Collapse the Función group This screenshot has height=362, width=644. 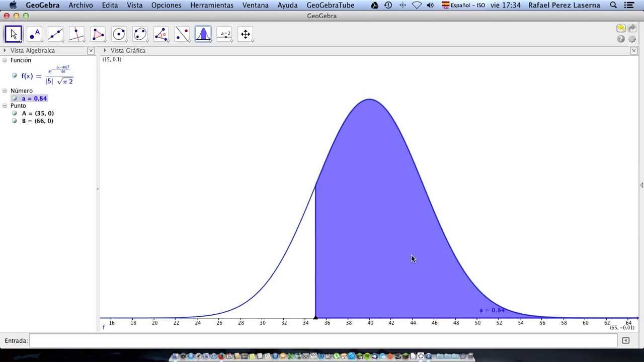[x=5, y=60]
